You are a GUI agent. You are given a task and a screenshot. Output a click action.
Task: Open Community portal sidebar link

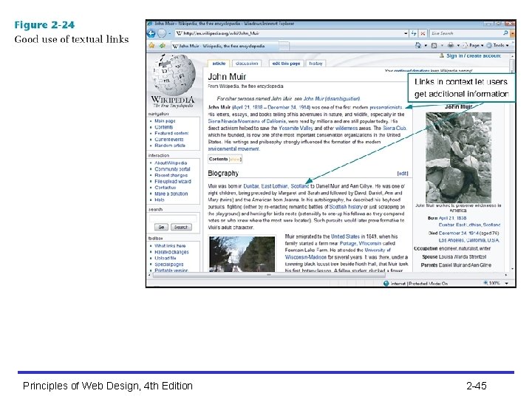172,169
